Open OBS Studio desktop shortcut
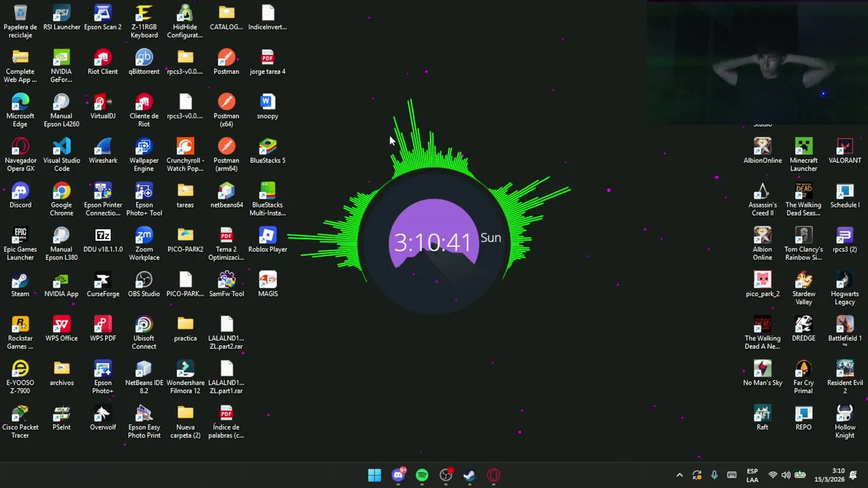Viewport: 868px width, 488px height. tap(144, 285)
